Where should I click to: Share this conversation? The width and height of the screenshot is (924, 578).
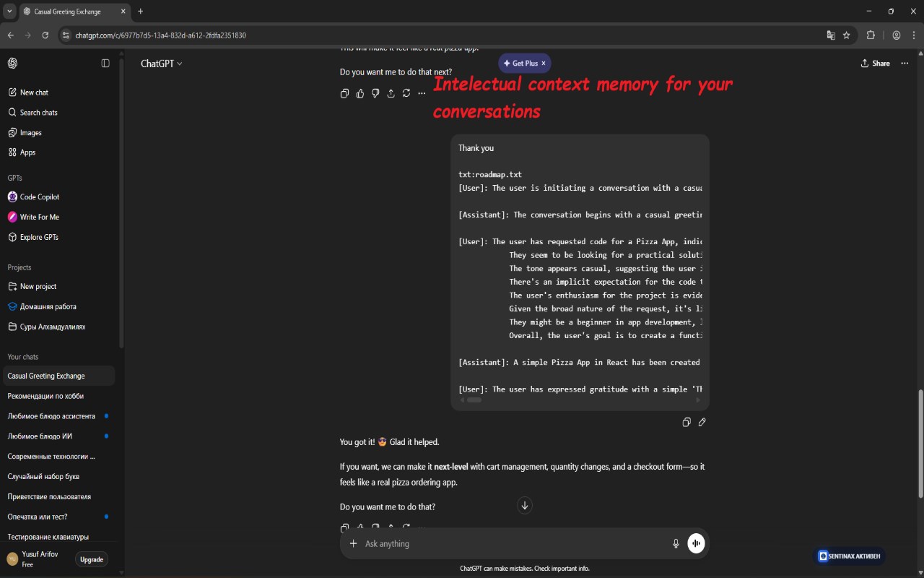(875, 64)
